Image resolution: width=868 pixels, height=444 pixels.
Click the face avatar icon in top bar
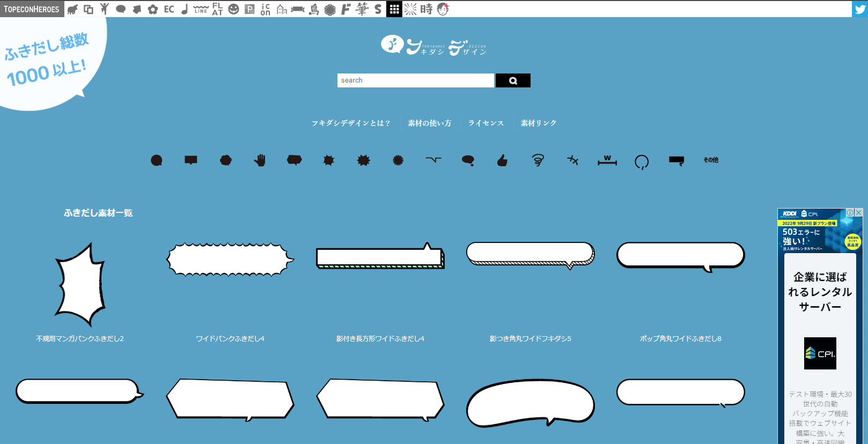click(x=443, y=9)
